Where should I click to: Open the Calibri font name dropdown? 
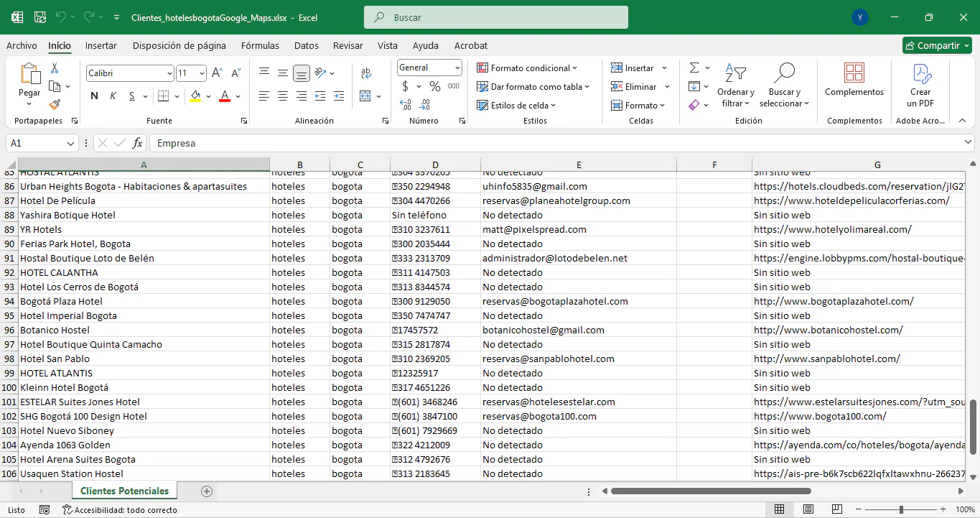point(169,73)
